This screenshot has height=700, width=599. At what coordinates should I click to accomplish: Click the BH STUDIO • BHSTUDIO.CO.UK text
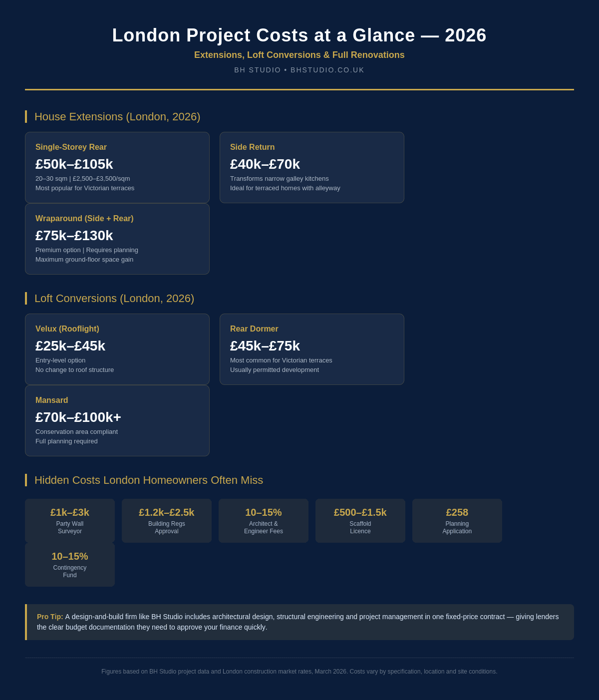pos(299,70)
